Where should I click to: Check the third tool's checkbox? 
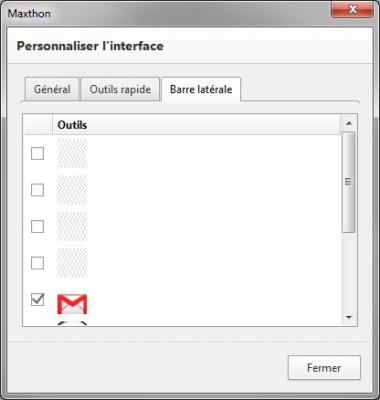pos(37,227)
